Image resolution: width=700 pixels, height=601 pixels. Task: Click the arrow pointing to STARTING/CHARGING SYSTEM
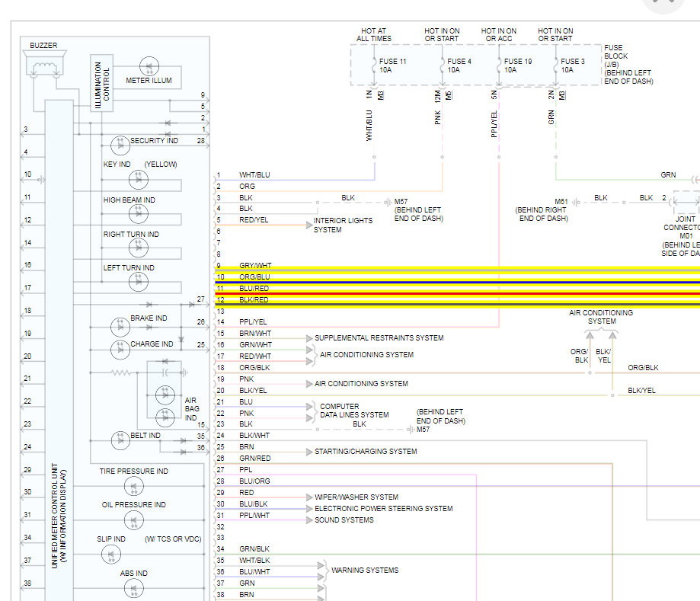point(309,452)
